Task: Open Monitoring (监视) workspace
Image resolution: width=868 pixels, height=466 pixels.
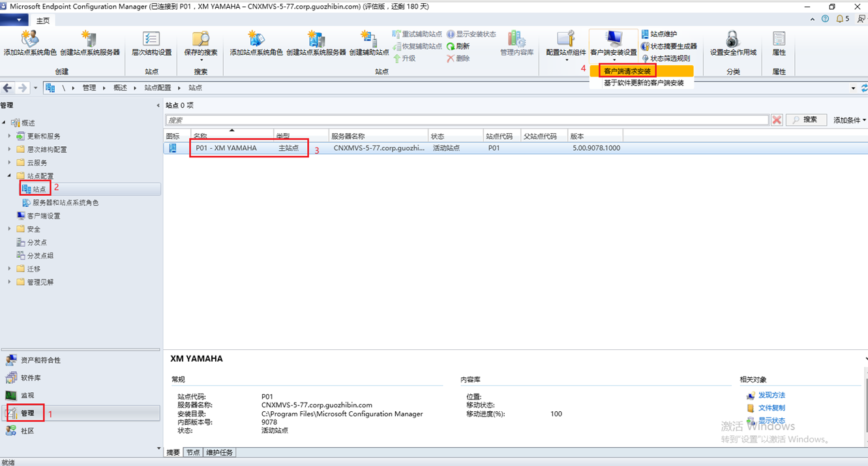Action: tap(80, 396)
